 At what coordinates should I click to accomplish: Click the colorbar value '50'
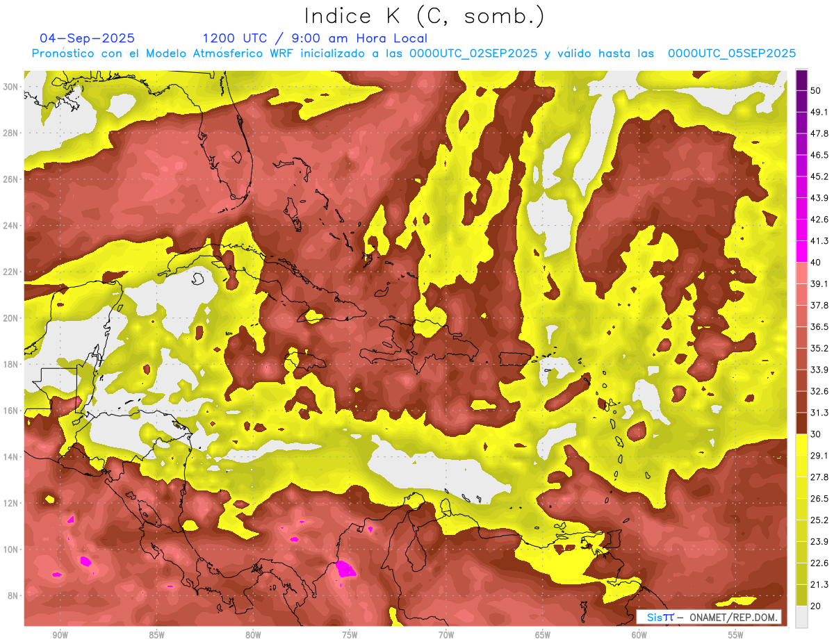coord(815,91)
